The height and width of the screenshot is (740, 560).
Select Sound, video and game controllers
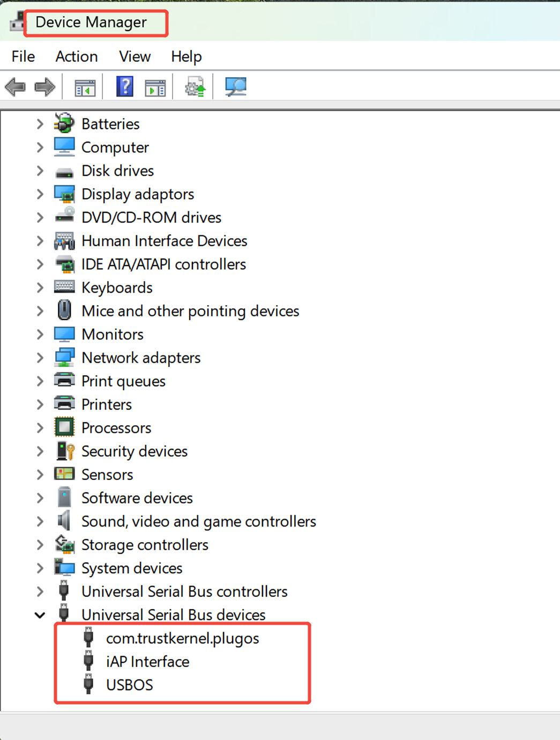(198, 521)
